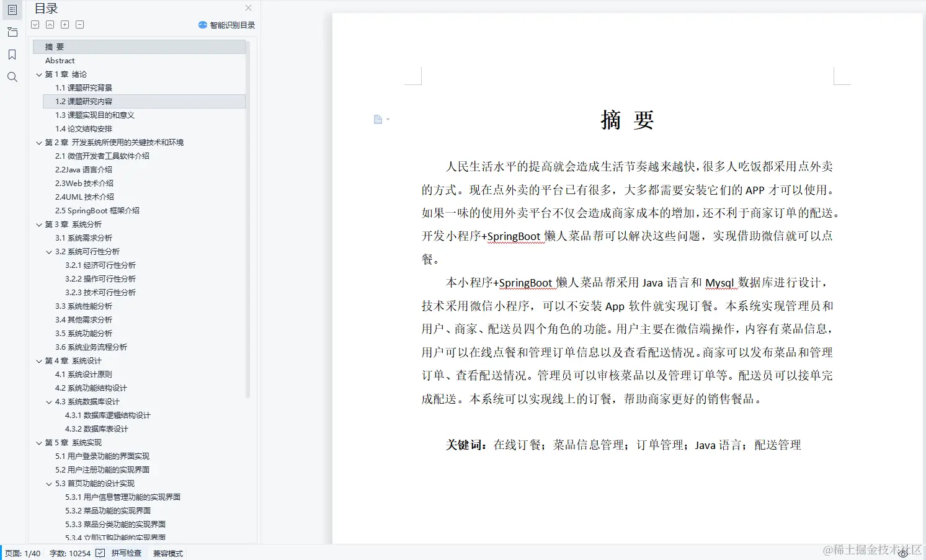Viewport: 926px width, 560px height.
Task: Close the 目录 navigation pane
Action: tap(248, 8)
